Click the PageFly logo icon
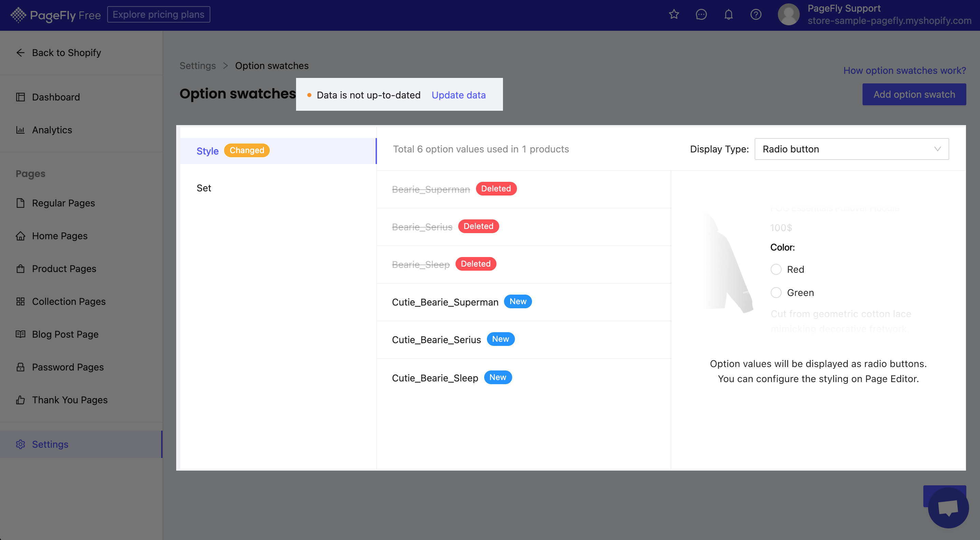Viewport: 980px width, 540px height. tap(18, 15)
